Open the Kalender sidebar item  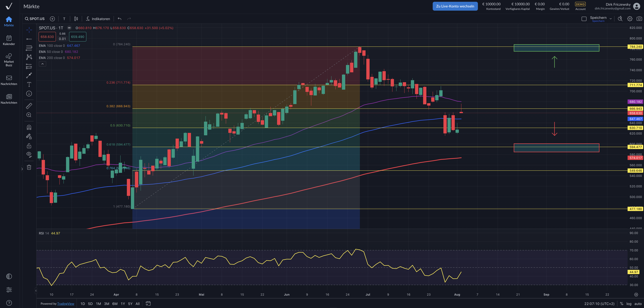coord(9,40)
